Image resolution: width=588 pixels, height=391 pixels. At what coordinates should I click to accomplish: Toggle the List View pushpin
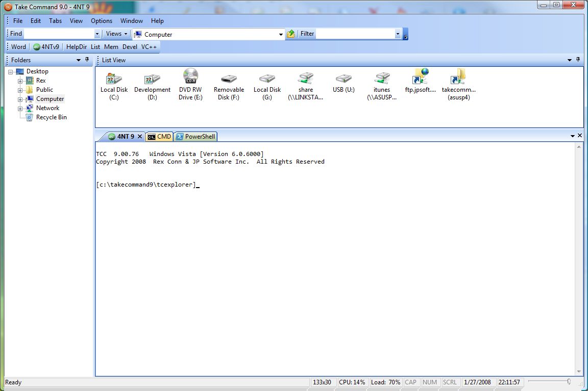point(578,60)
